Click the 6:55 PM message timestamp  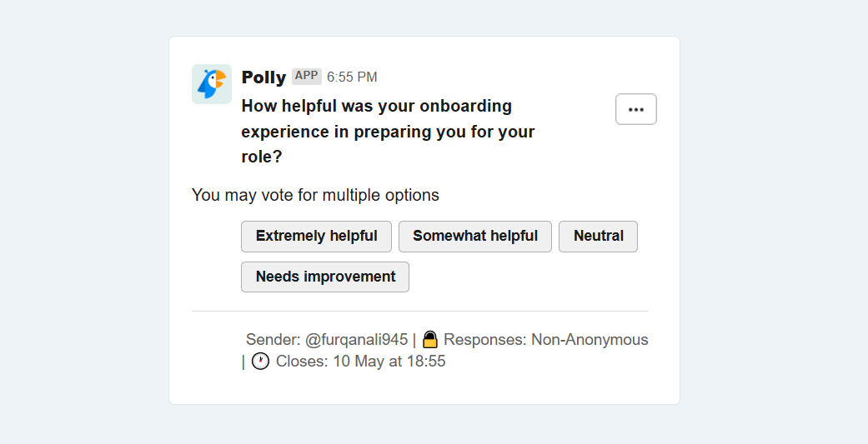click(x=352, y=77)
